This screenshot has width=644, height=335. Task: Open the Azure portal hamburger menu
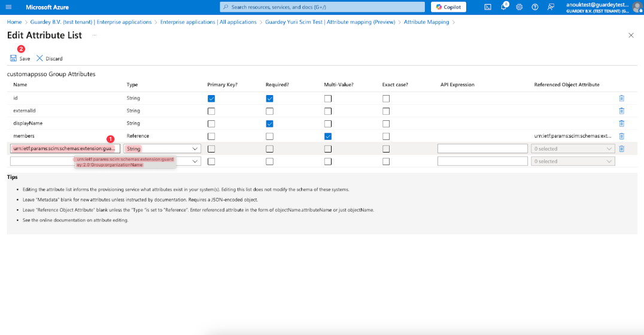tap(8, 7)
